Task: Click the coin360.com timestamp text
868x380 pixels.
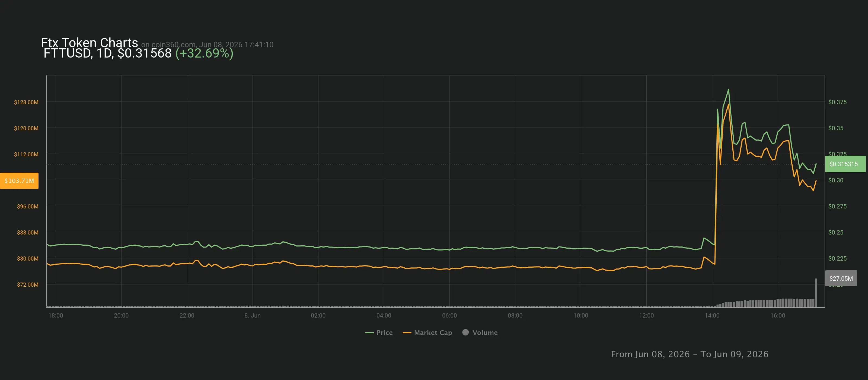Action: point(207,45)
